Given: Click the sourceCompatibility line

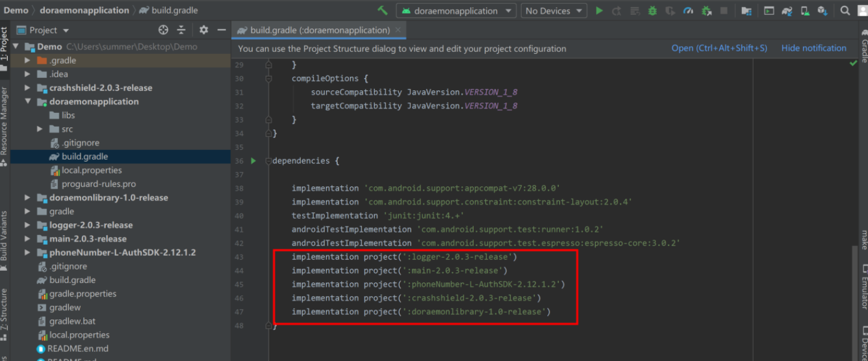Looking at the screenshot, I should pyautogui.click(x=414, y=92).
